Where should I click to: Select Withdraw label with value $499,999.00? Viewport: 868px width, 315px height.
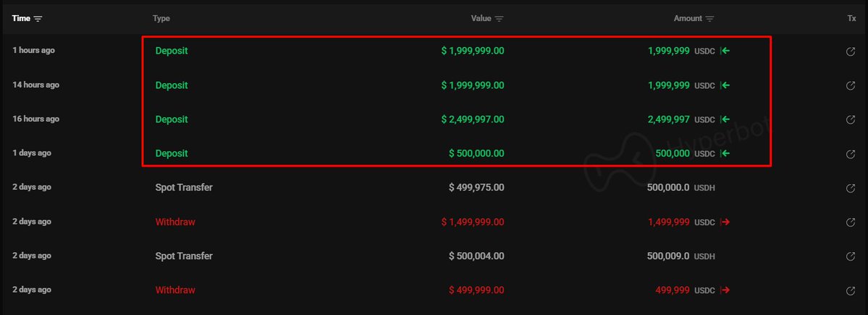tap(175, 290)
